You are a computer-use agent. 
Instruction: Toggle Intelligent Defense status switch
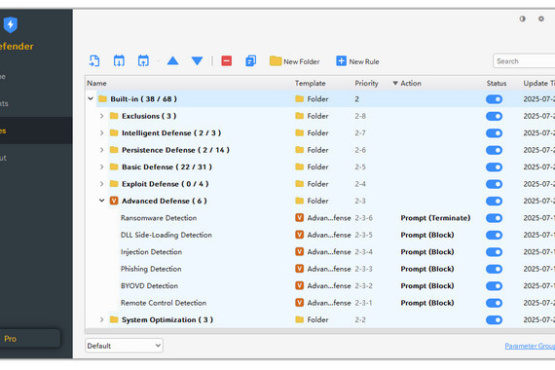[x=494, y=133]
